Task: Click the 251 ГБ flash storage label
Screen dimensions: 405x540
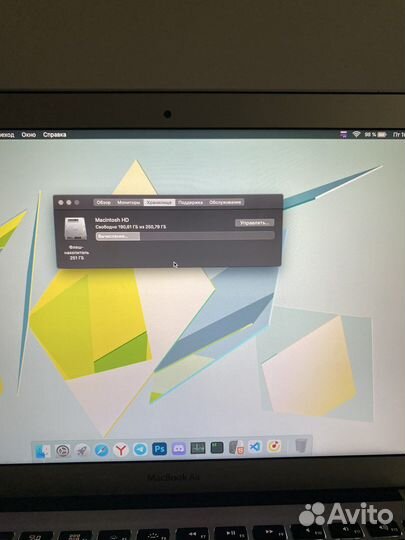Action: pyautogui.click(x=76, y=258)
